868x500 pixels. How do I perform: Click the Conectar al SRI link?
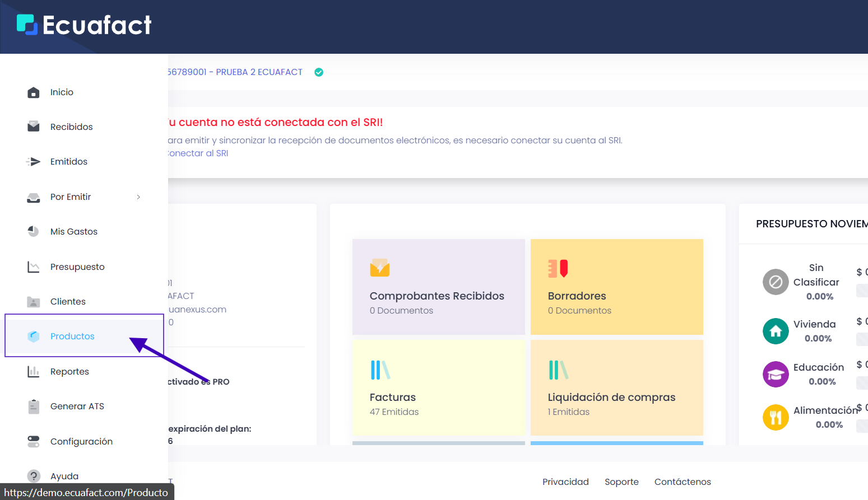pyautogui.click(x=197, y=153)
